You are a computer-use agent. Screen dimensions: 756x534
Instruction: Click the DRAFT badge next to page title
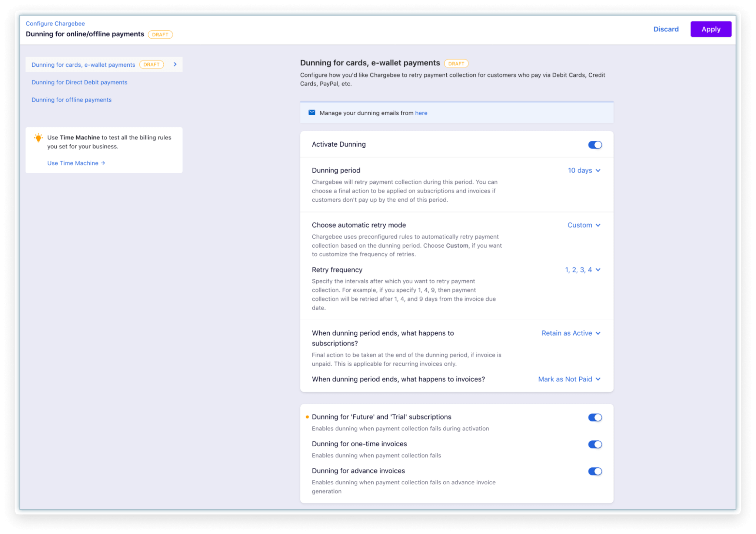click(160, 34)
